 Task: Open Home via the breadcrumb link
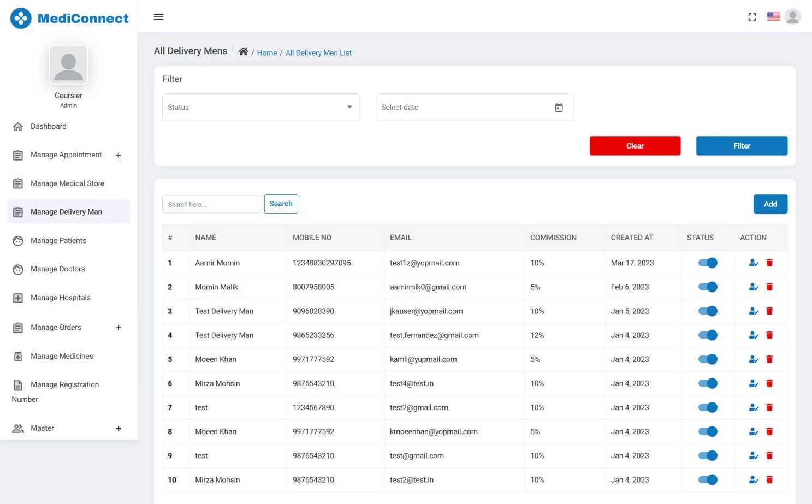(267, 52)
